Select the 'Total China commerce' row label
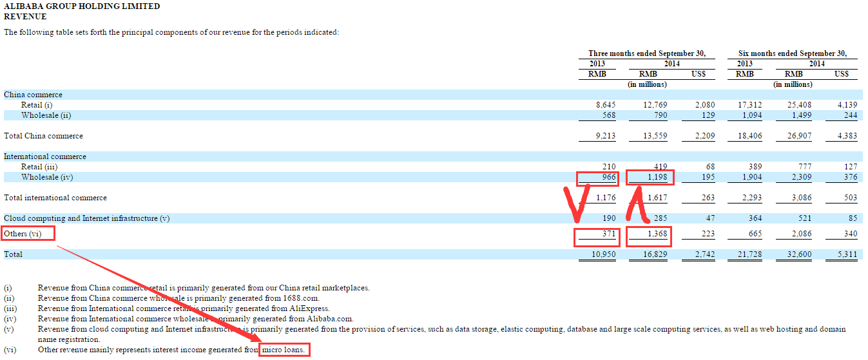This screenshot has height=360, width=868. 43,136
